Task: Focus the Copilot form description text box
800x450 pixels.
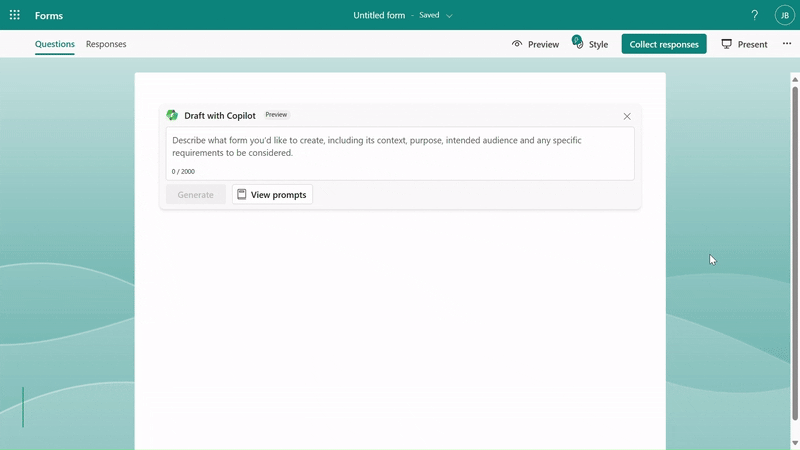Action: click(x=400, y=147)
